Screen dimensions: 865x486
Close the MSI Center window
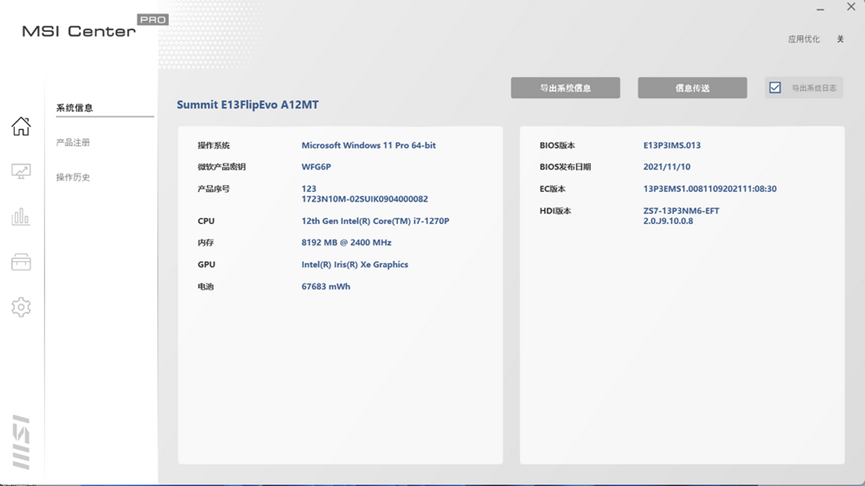(851, 8)
